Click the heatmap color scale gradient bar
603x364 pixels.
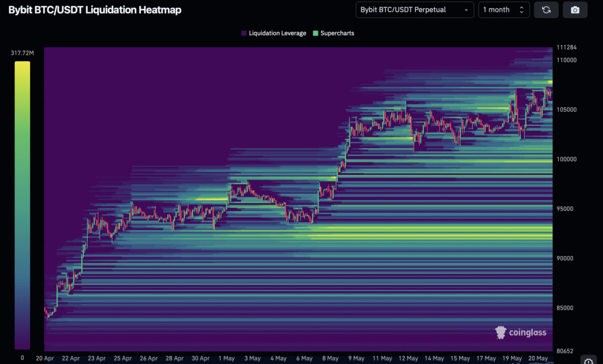pos(22,205)
